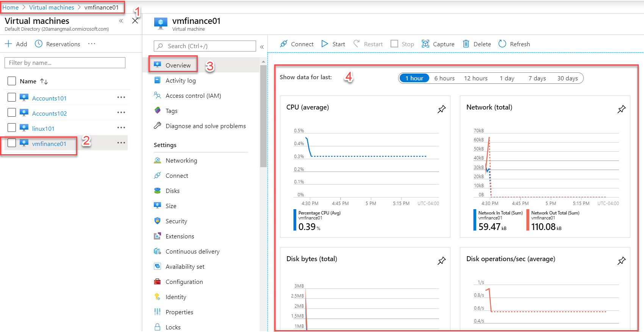Check the linux101 checkbox
This screenshot has width=644, height=332.
pyautogui.click(x=12, y=128)
